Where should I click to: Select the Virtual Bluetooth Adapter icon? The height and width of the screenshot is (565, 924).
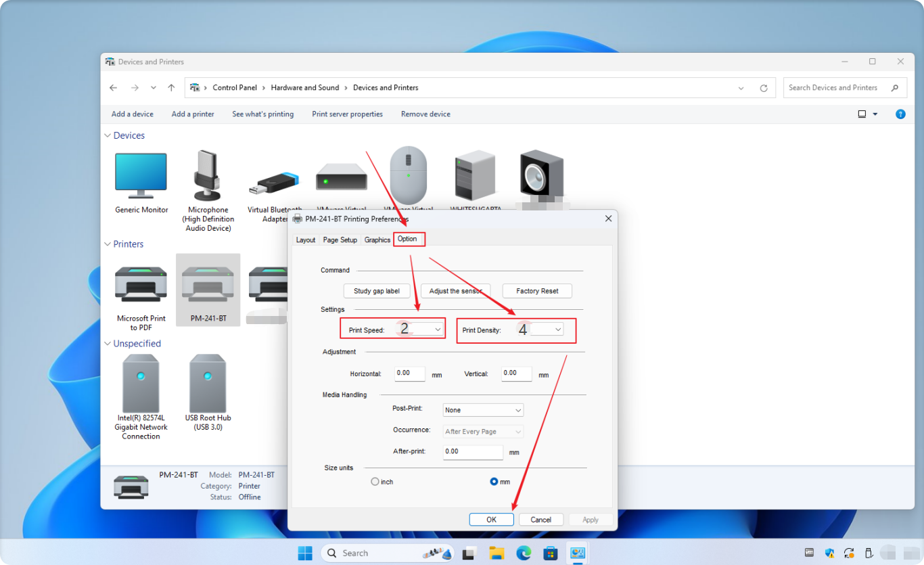point(273,183)
